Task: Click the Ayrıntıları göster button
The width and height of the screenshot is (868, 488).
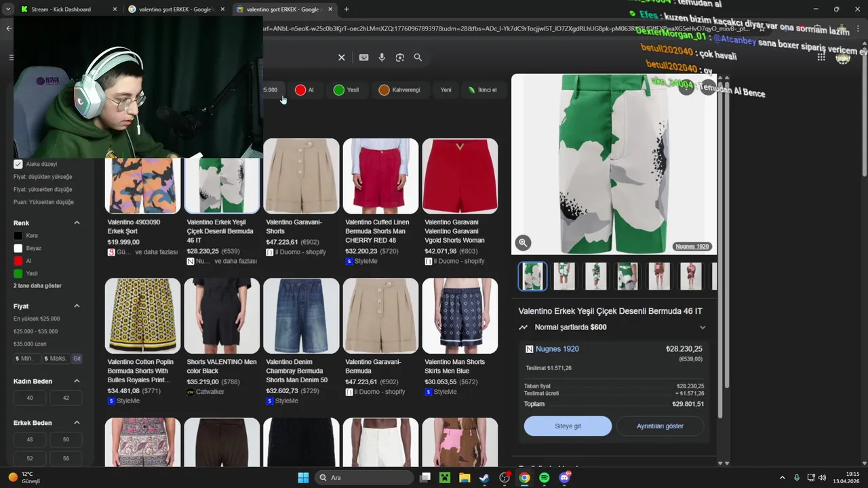Action: click(x=660, y=426)
